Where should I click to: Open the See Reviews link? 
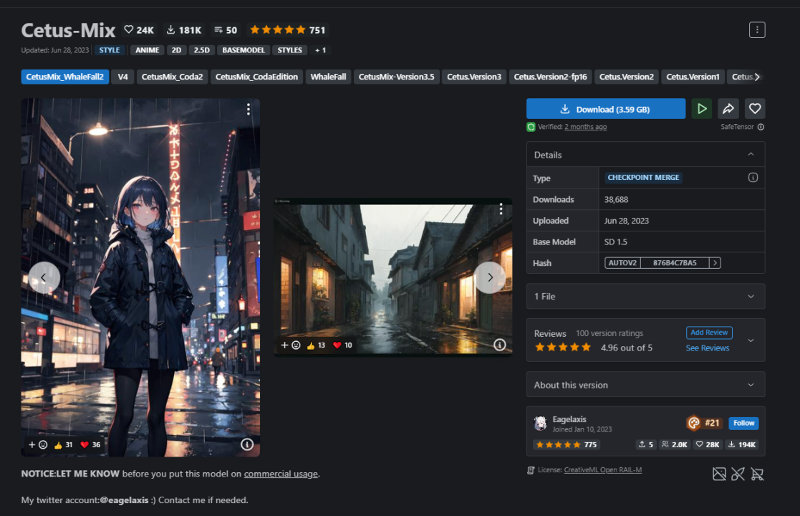(x=707, y=348)
